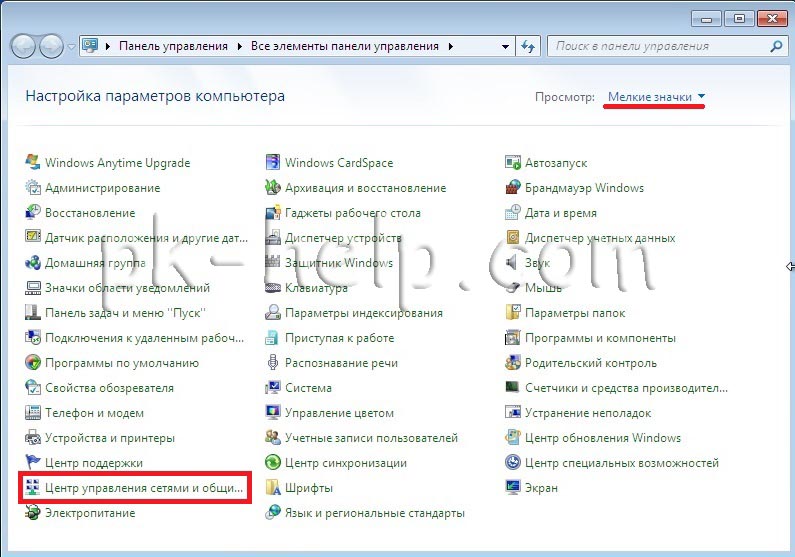The image size is (795, 557).
Task: Open Параметры папок link
Action: tap(575, 313)
